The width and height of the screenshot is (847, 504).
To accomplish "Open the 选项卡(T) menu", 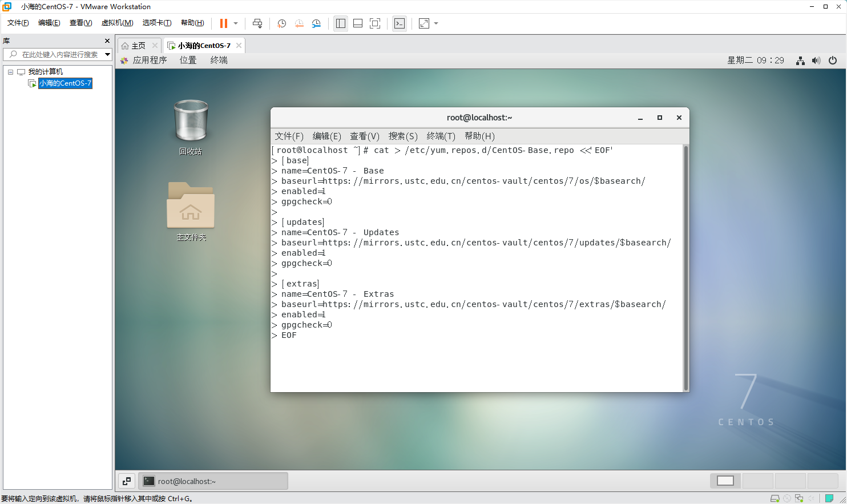I will coord(157,23).
